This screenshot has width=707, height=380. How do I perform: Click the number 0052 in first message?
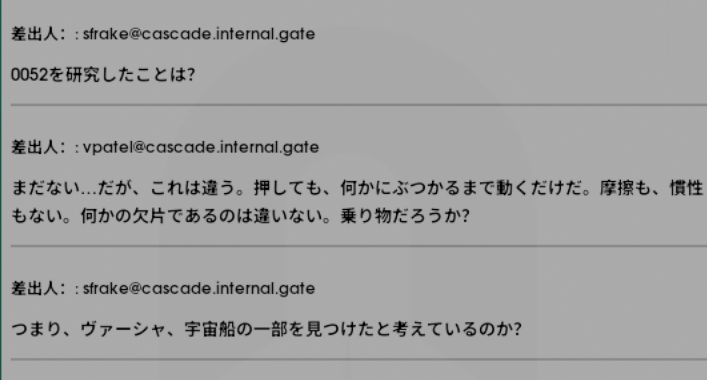tap(29, 74)
